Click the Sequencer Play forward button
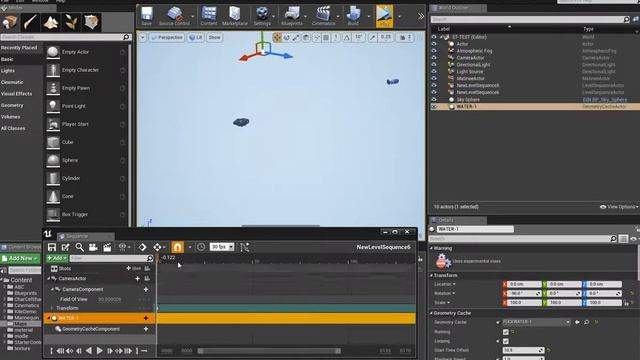This screenshot has width=640, height=360. (99, 351)
